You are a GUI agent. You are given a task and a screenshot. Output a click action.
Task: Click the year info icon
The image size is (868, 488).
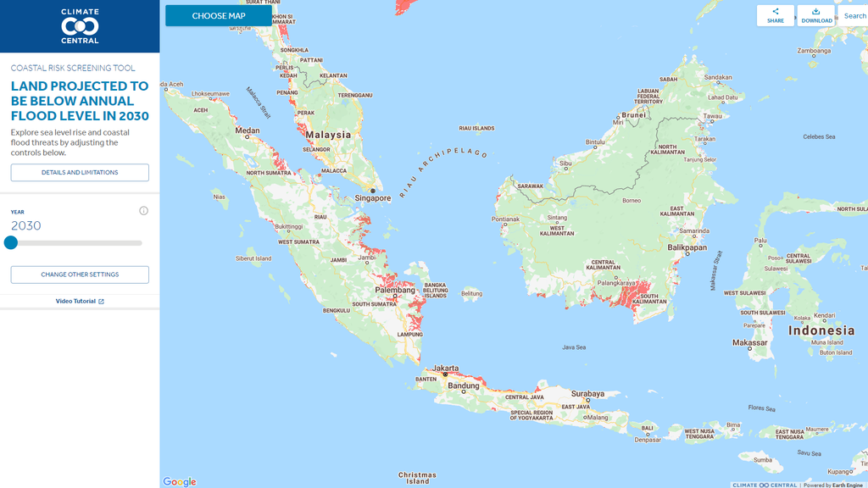143,211
